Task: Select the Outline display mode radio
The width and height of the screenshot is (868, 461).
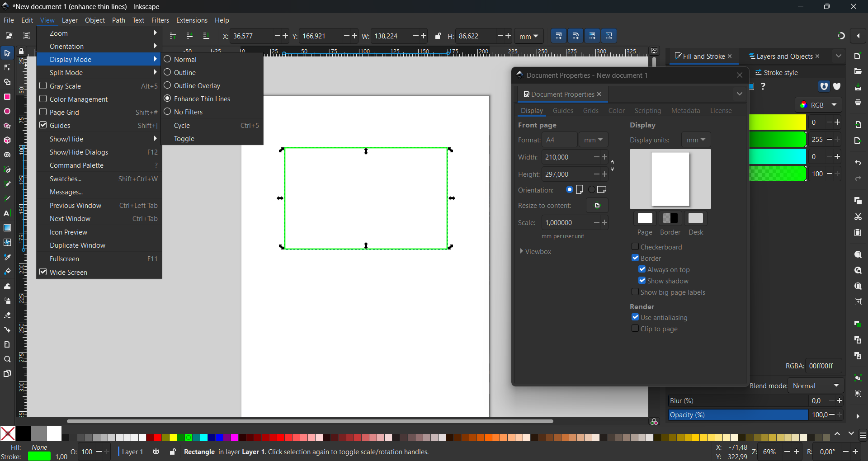Action: point(167,72)
